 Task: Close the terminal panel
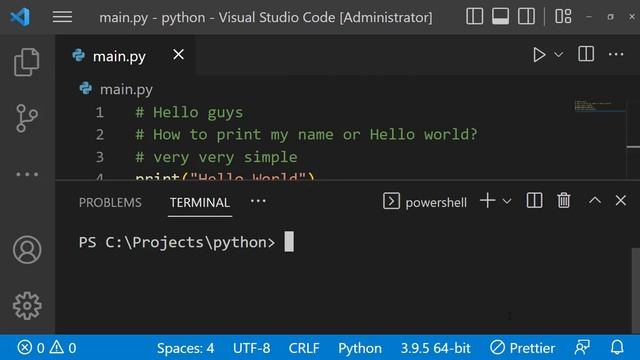pos(621,200)
